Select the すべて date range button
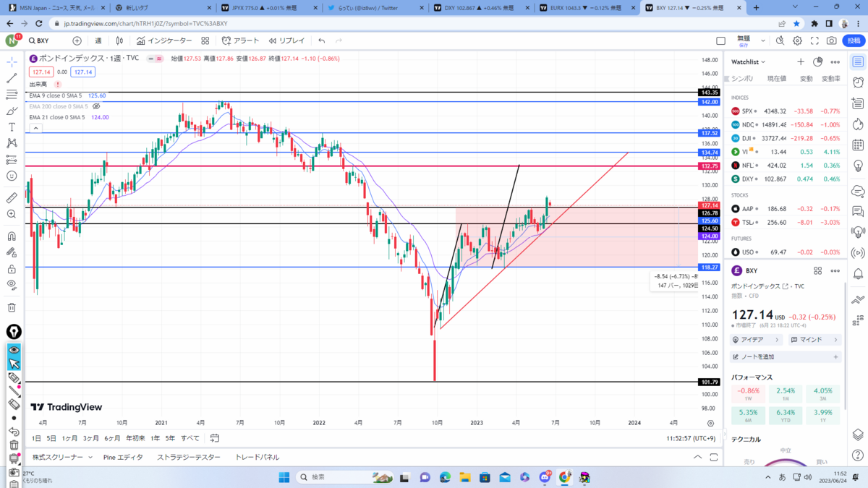The width and height of the screenshot is (868, 488). [190, 438]
